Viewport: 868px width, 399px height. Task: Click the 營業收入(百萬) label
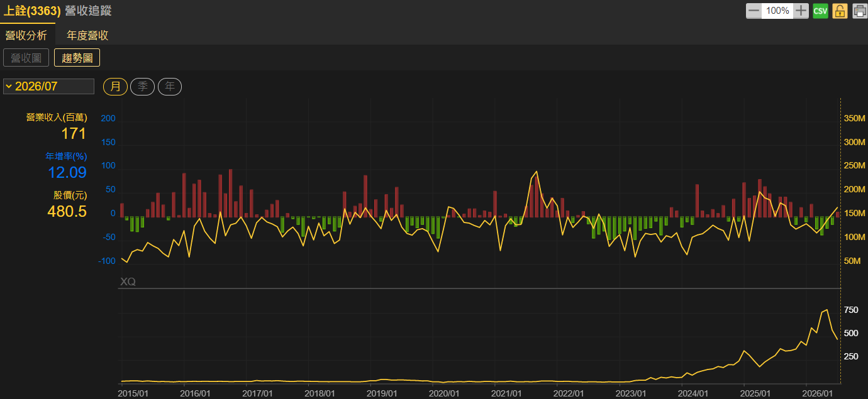click(57, 118)
